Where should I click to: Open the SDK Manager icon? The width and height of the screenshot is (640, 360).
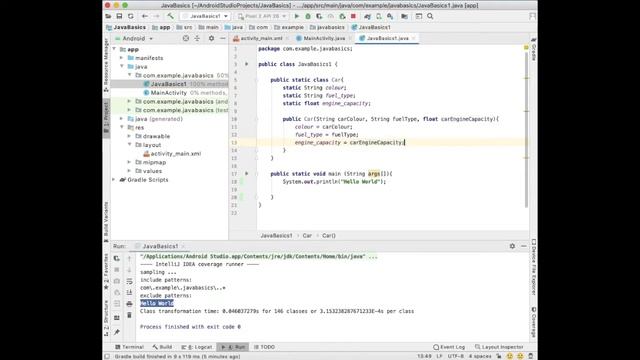[390, 16]
